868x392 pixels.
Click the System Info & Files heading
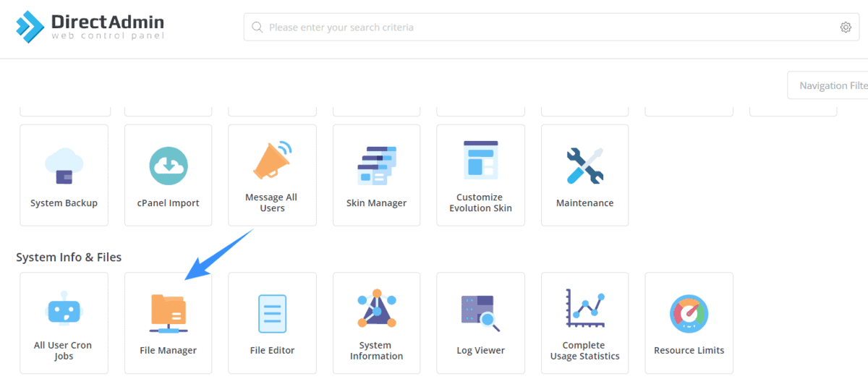tap(69, 257)
